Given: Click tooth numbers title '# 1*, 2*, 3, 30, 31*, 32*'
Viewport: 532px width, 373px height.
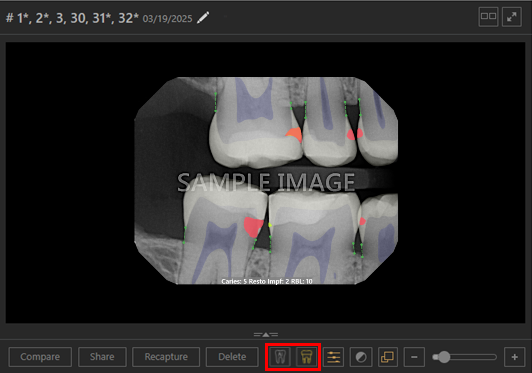Looking at the screenshot, I should coord(72,18).
